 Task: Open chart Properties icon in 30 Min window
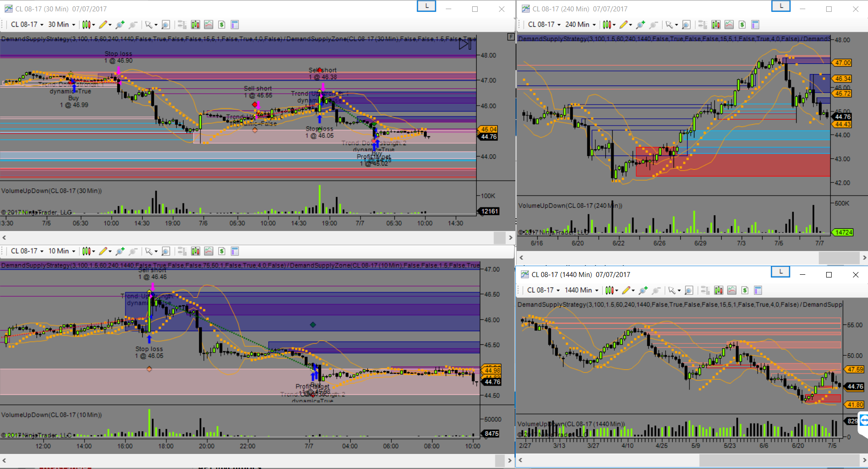235,25
